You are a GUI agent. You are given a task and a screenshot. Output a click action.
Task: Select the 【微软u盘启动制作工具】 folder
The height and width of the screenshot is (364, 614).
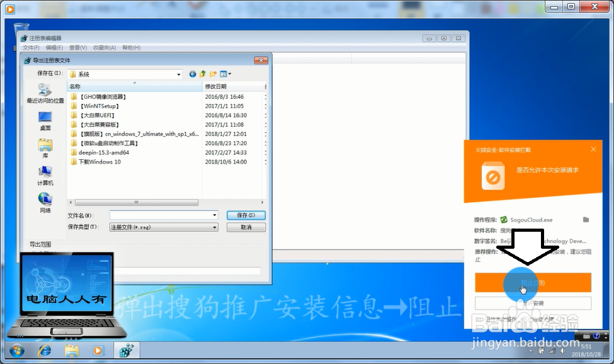(x=104, y=143)
